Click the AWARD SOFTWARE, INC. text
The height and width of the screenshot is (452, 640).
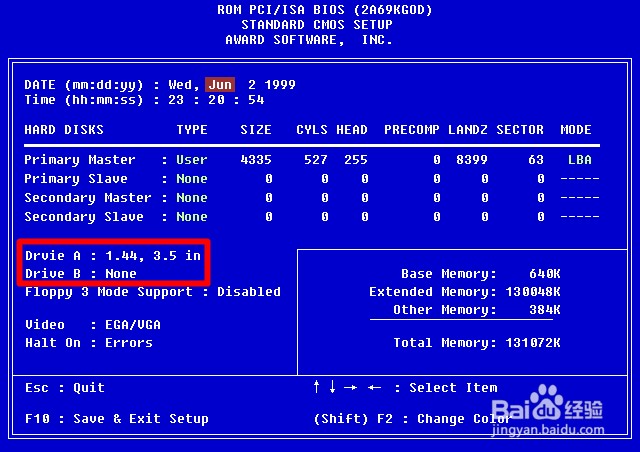309,40
